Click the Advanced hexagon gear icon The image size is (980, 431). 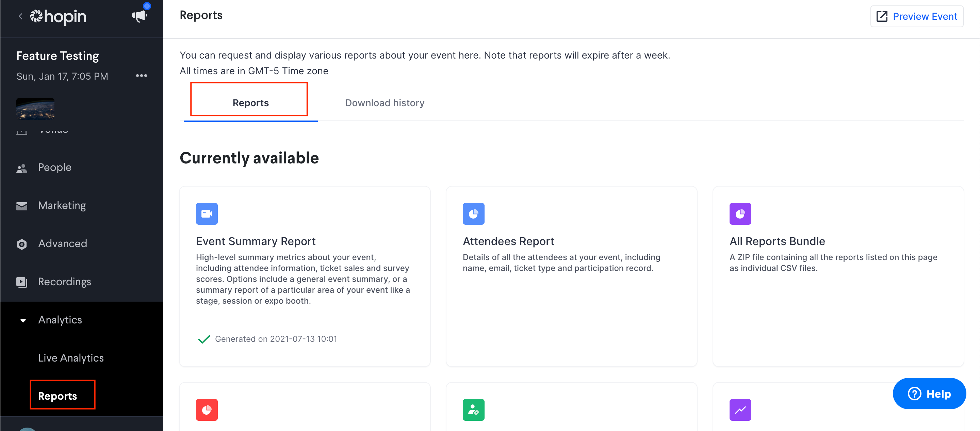(22, 244)
